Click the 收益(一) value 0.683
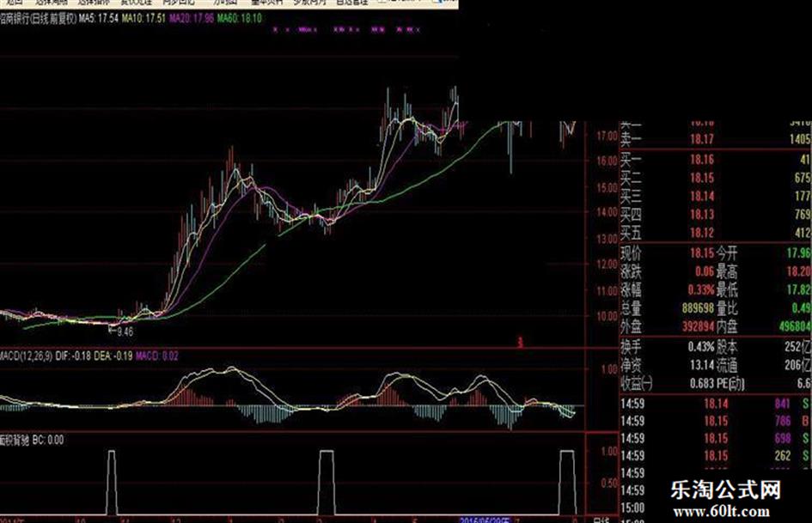This screenshot has height=523, width=812. click(702, 384)
